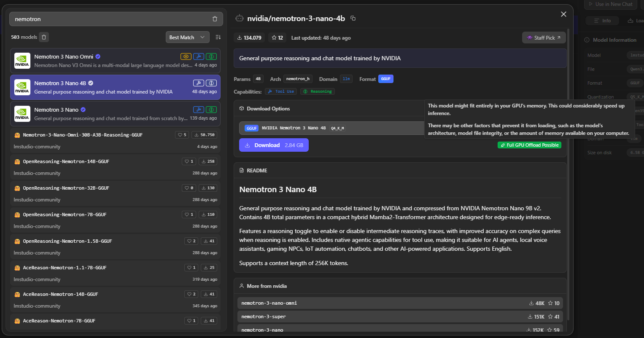Select the OpenReasoning-Nemotron-7B-GGUF name
644x338 pixels.
(x=65, y=215)
